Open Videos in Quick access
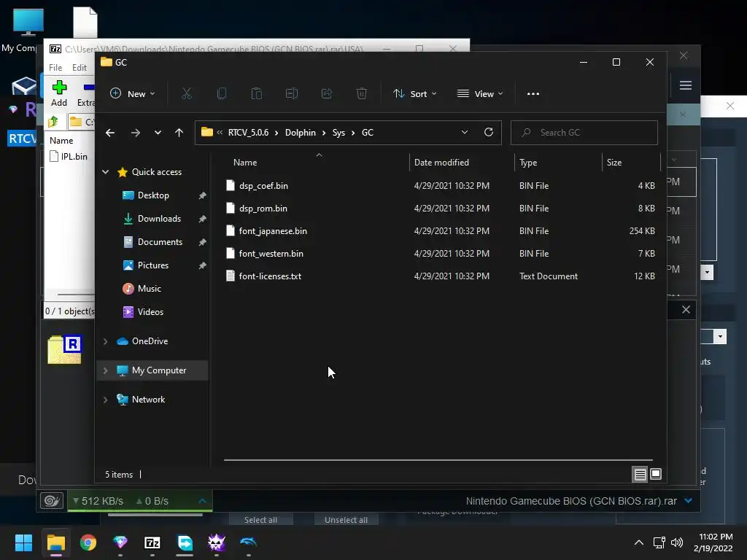747x560 pixels. point(150,312)
